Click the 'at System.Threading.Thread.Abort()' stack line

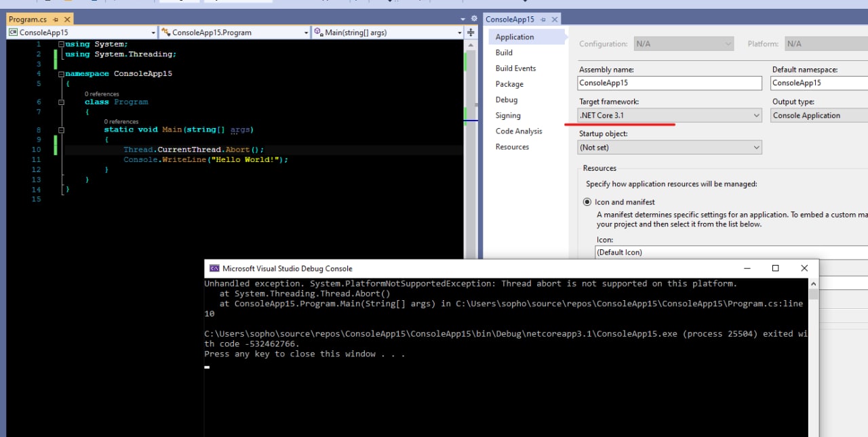click(x=305, y=294)
